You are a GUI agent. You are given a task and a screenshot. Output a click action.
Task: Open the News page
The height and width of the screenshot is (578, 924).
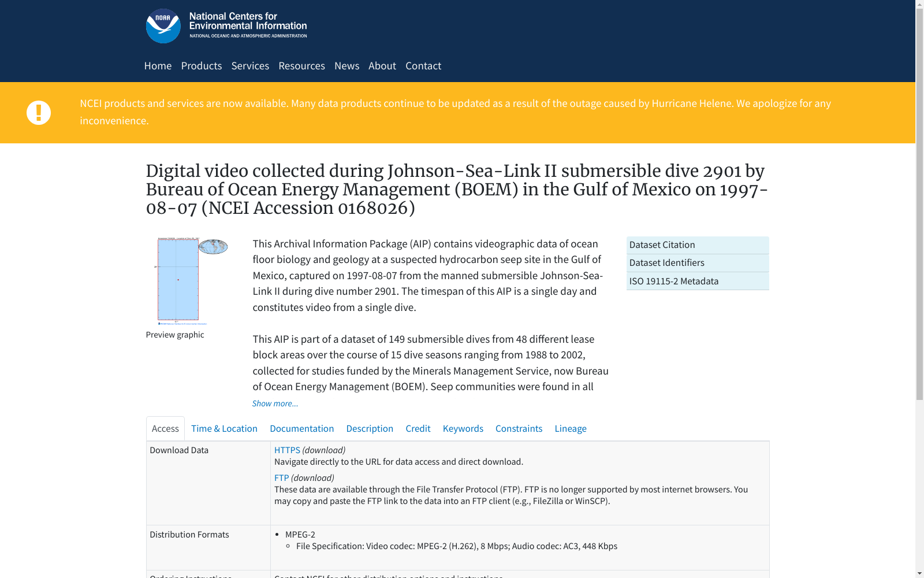point(346,66)
